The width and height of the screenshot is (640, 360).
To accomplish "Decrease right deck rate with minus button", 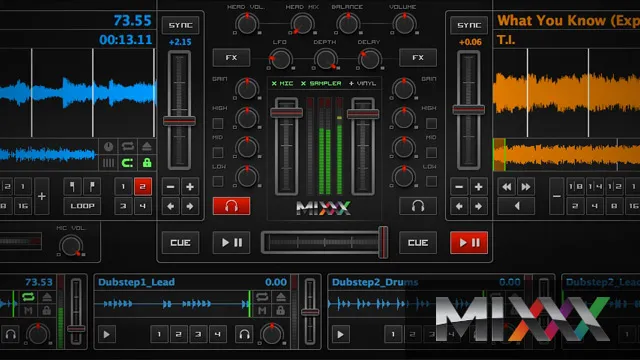I will (459, 187).
